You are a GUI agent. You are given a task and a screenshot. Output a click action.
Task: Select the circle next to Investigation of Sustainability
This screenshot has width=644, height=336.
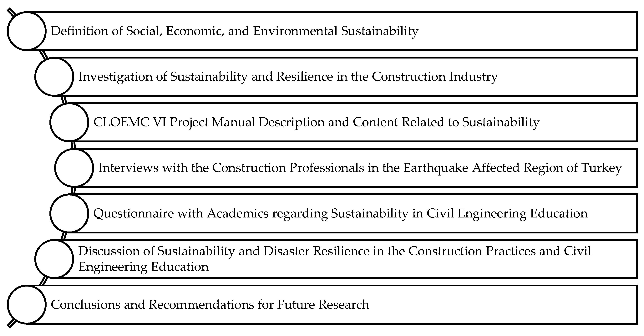point(54,77)
